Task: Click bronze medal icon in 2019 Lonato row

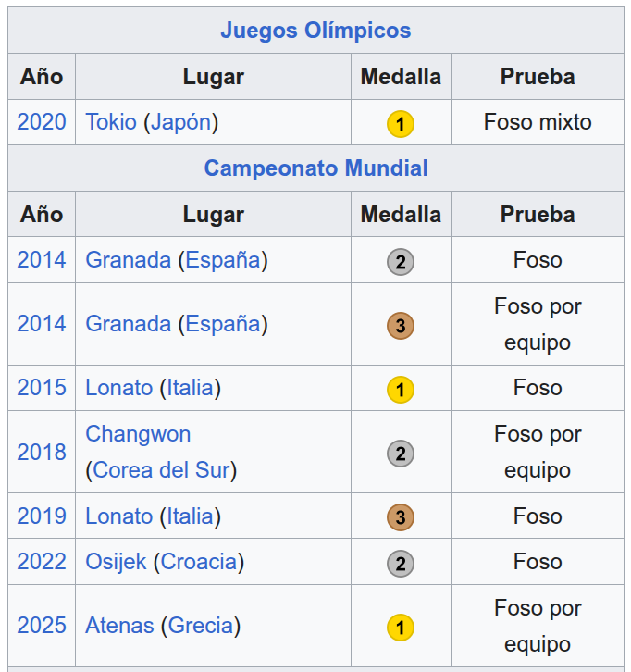Action: click(400, 517)
